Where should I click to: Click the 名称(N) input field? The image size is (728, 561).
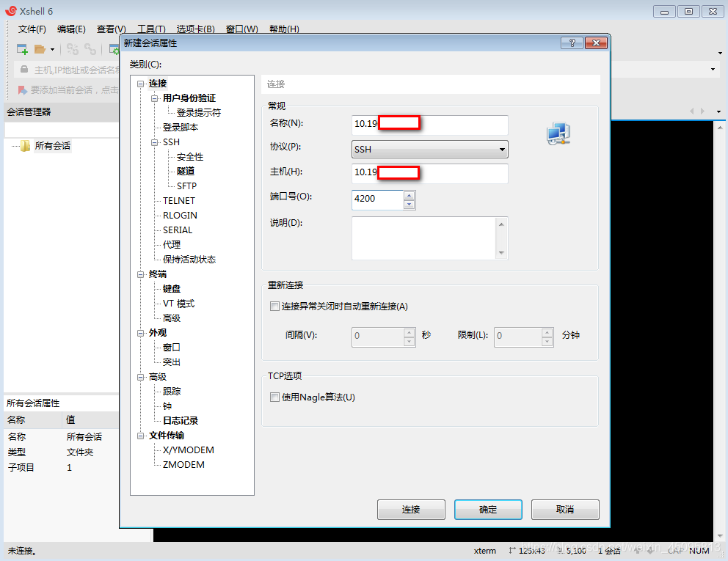click(430, 125)
